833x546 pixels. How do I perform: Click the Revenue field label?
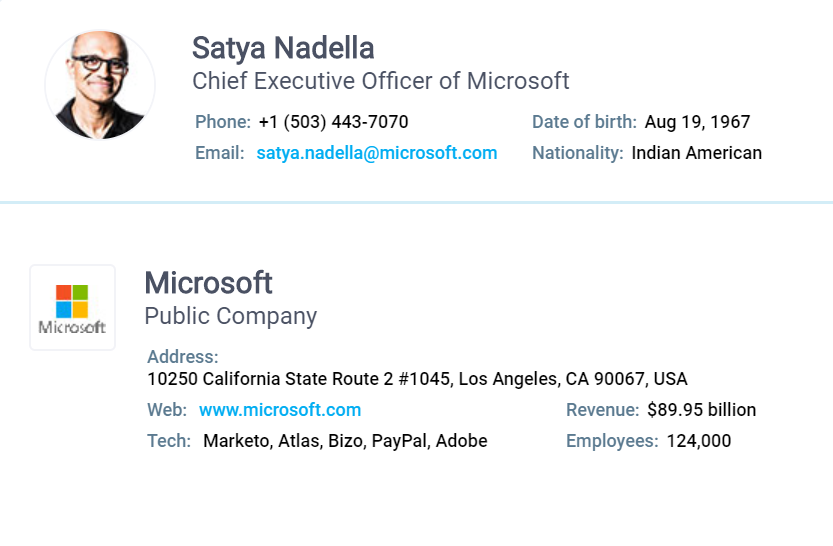(602, 410)
